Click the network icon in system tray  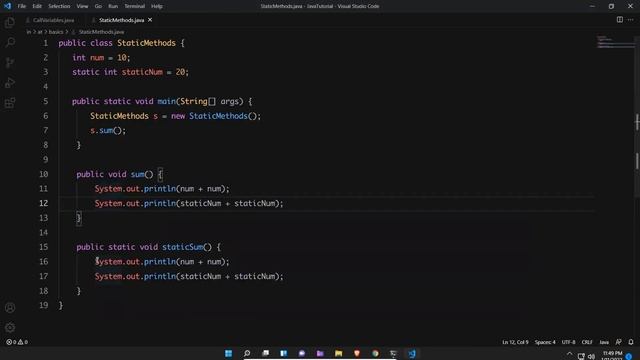tap(581, 356)
